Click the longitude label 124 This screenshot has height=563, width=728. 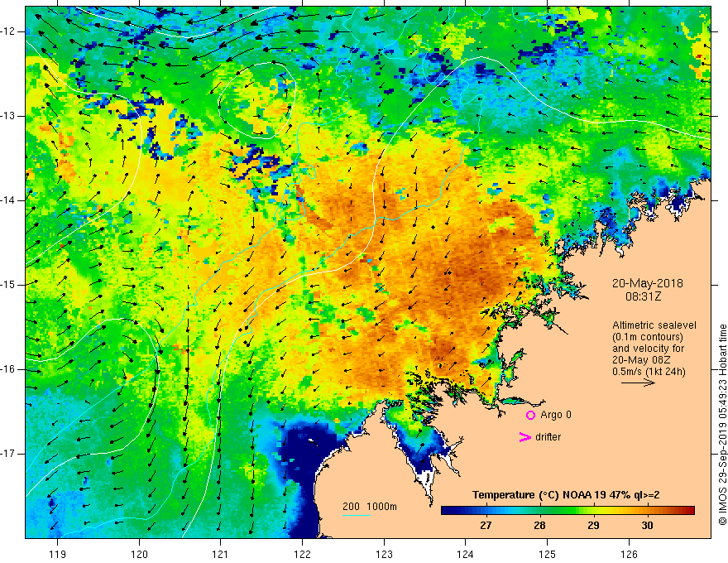point(466,555)
